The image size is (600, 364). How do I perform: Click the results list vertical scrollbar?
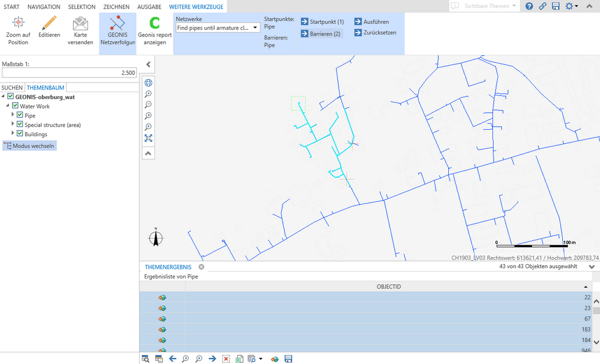pos(596,326)
